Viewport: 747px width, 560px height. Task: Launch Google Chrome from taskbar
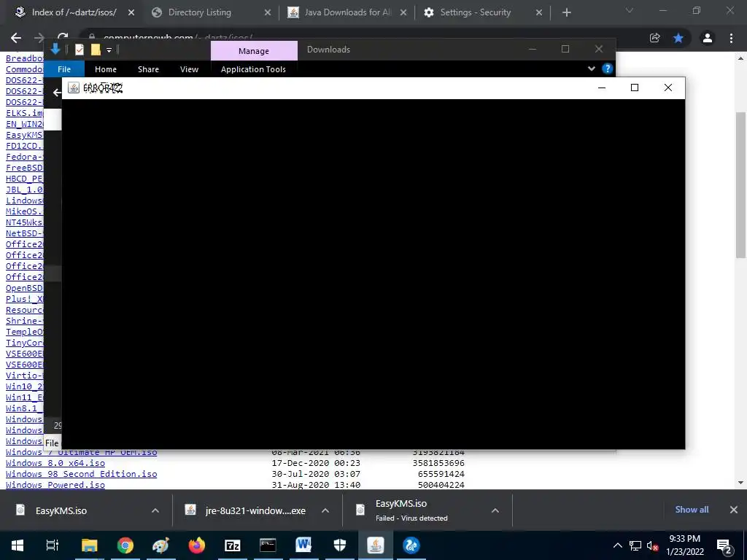point(125,545)
